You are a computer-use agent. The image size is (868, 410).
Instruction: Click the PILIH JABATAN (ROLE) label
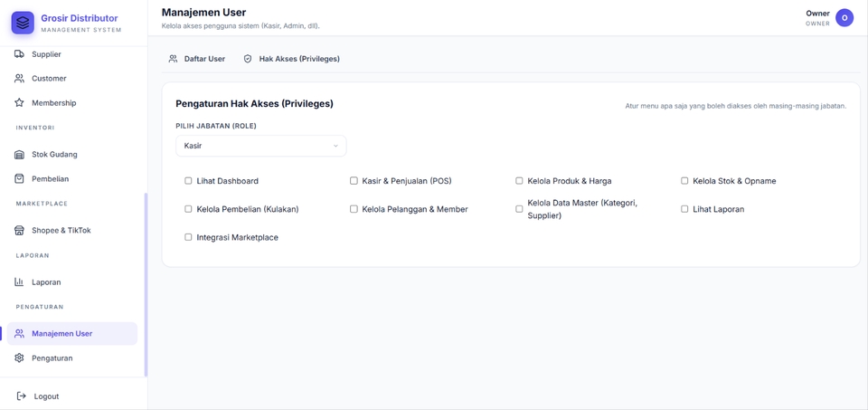[x=216, y=127]
